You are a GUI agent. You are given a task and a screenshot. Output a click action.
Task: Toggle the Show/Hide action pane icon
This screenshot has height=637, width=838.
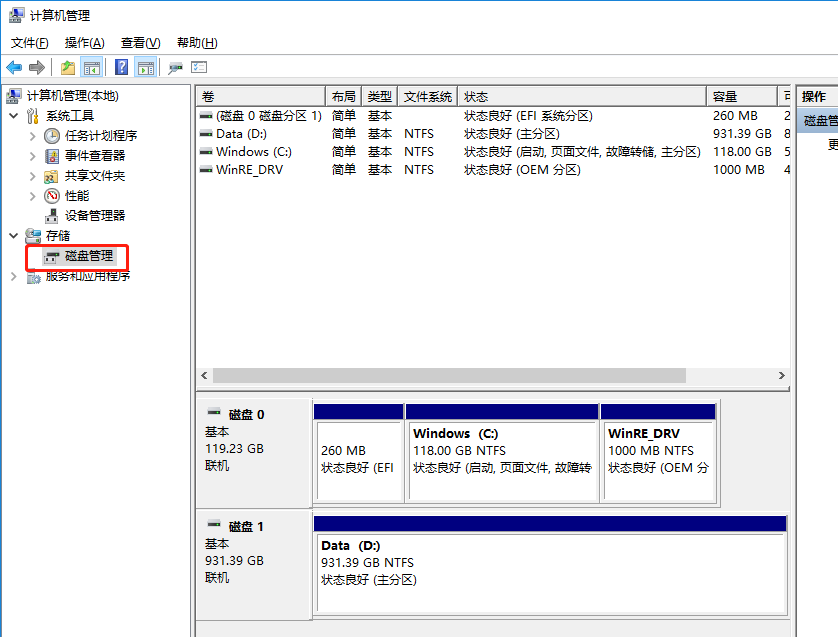coord(145,68)
